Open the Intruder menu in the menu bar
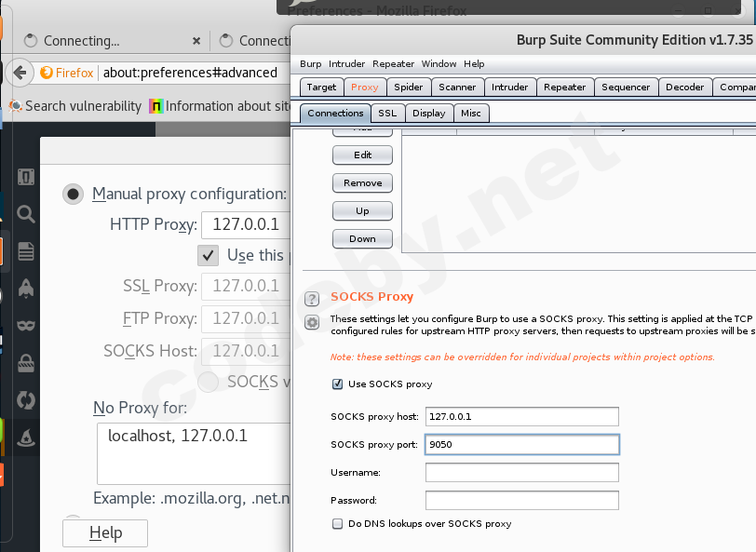 pos(346,64)
